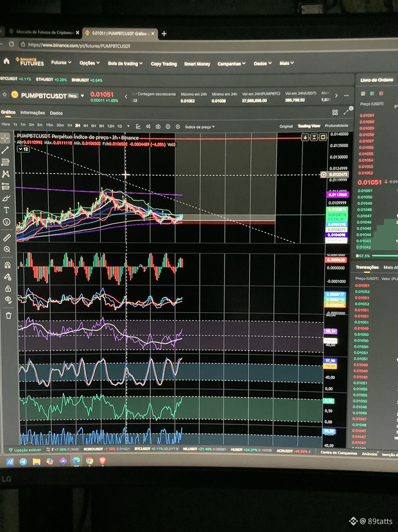This screenshot has width=398, height=532.
Task: Switch to the Informações tab
Action: 33,112
